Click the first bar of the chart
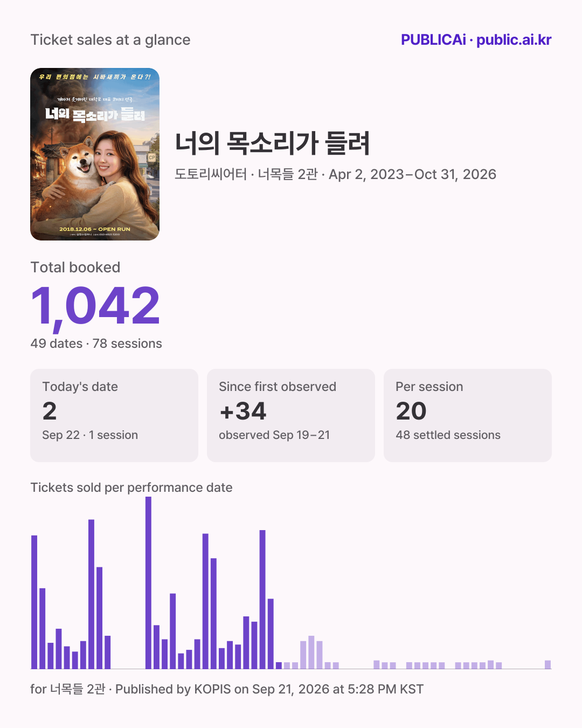 click(x=34, y=602)
